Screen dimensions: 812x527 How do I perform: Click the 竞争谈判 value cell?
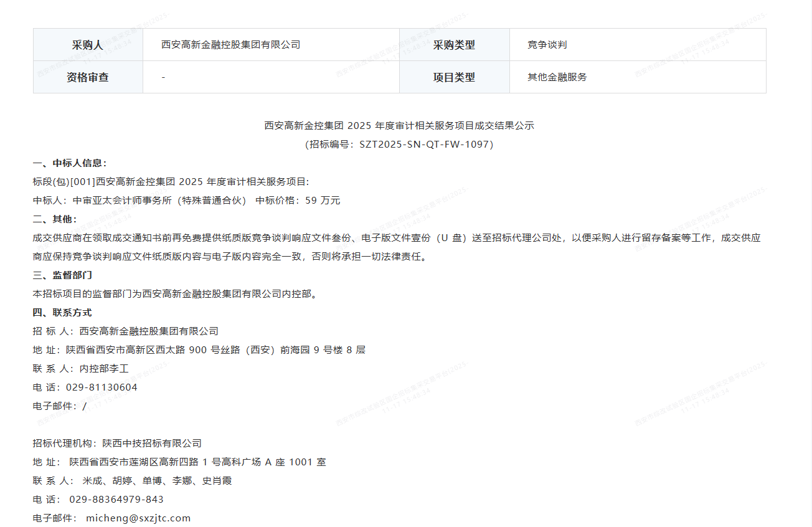coord(547,45)
